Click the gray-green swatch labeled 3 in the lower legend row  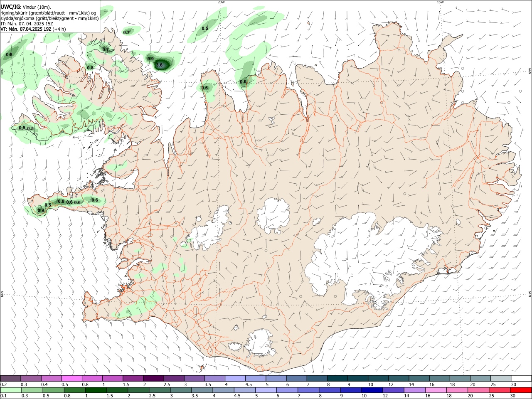tap(181, 390)
